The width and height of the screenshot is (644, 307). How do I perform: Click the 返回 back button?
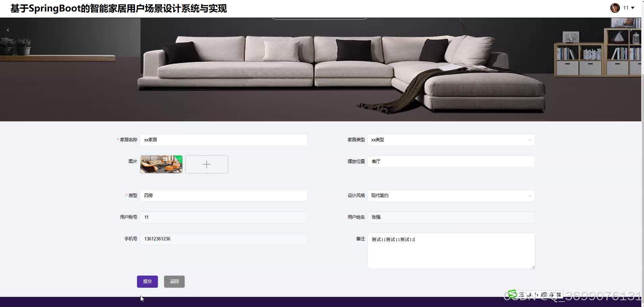click(174, 282)
